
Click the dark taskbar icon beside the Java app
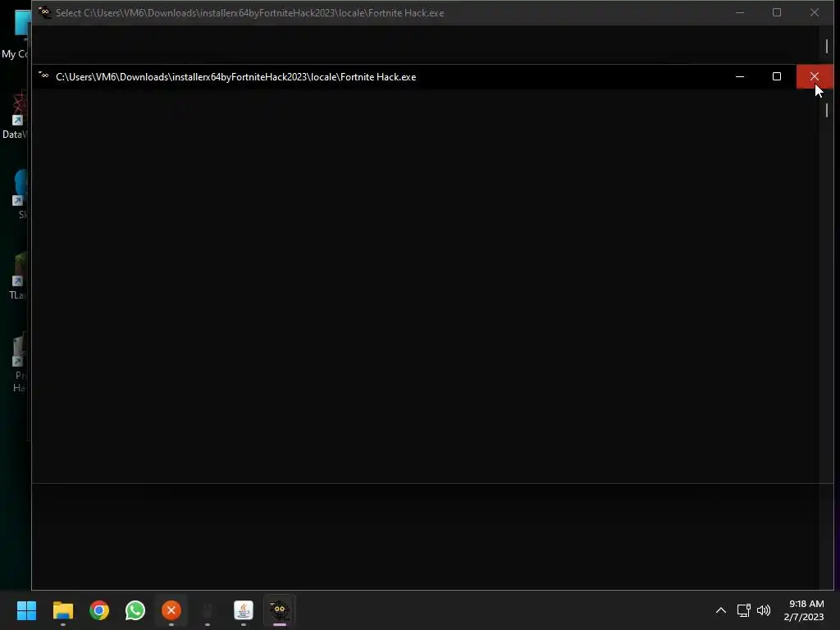[208, 610]
